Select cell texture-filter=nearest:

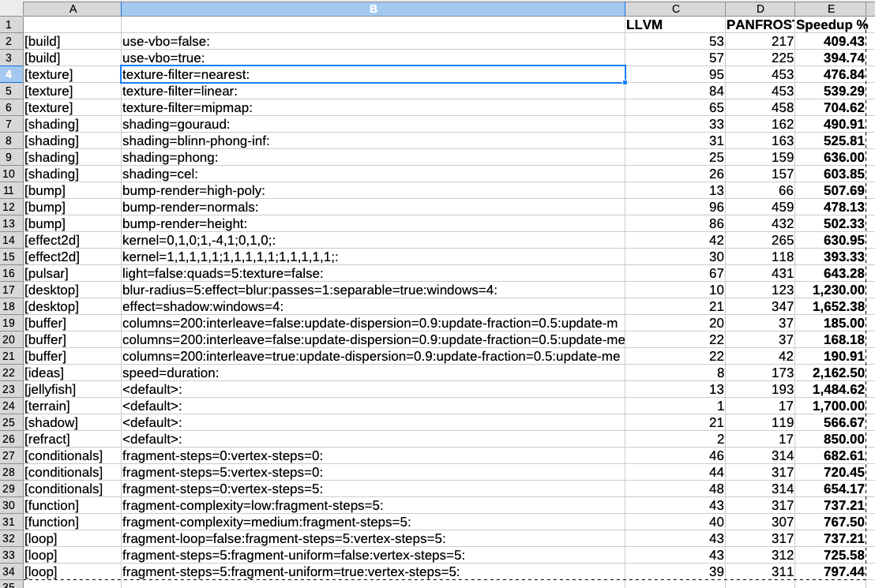[x=373, y=74]
